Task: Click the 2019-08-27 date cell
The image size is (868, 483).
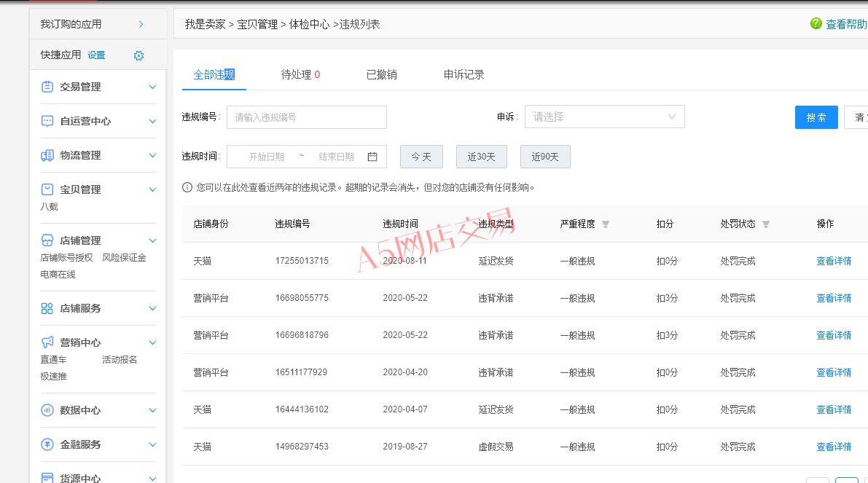Action: (405, 447)
